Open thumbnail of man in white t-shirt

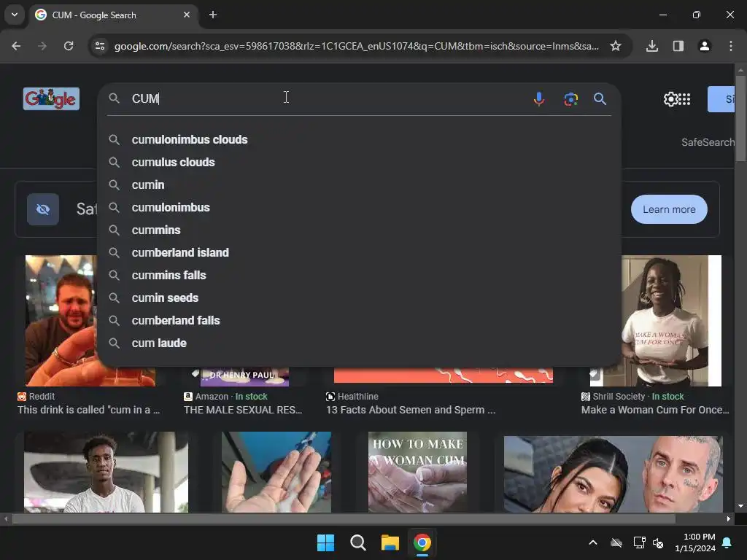point(107,472)
